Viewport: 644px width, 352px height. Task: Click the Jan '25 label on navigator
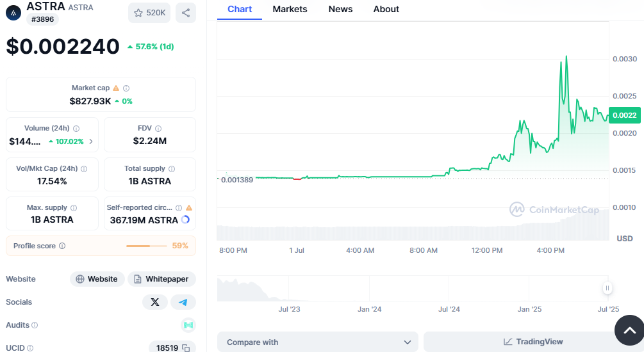[x=529, y=309]
